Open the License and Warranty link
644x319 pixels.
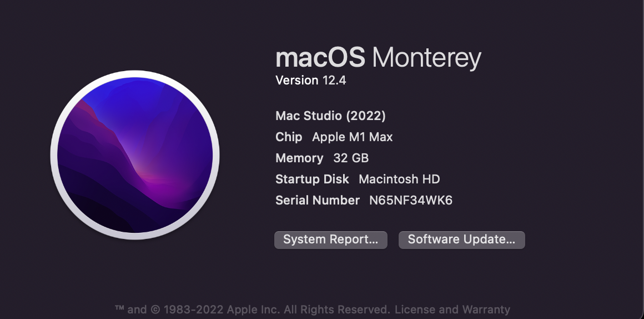click(x=452, y=310)
